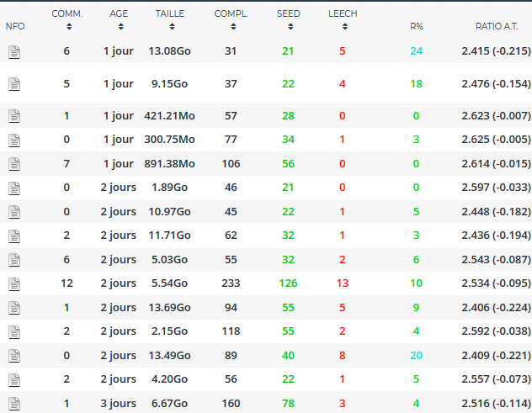Sort by COMPL. column arrows

[233, 26]
